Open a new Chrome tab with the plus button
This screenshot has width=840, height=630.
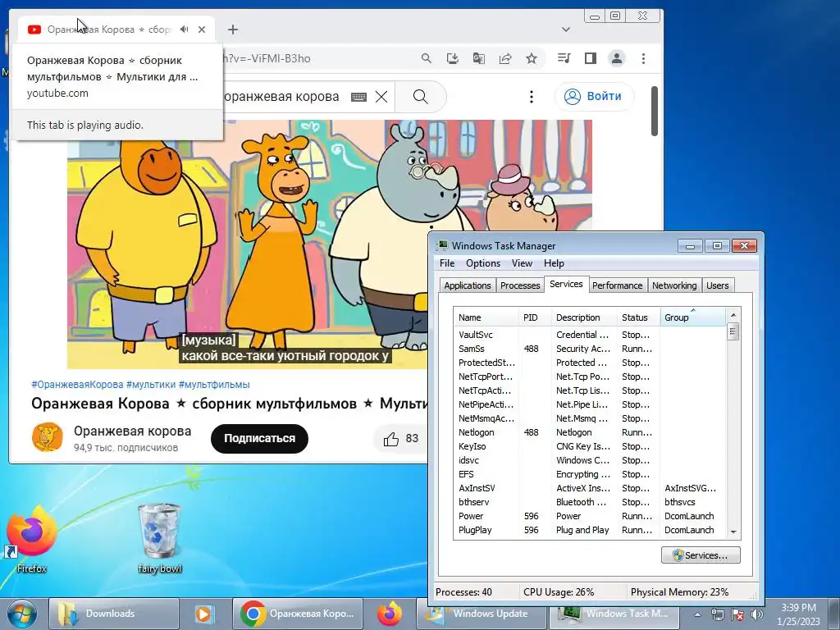[x=232, y=30]
